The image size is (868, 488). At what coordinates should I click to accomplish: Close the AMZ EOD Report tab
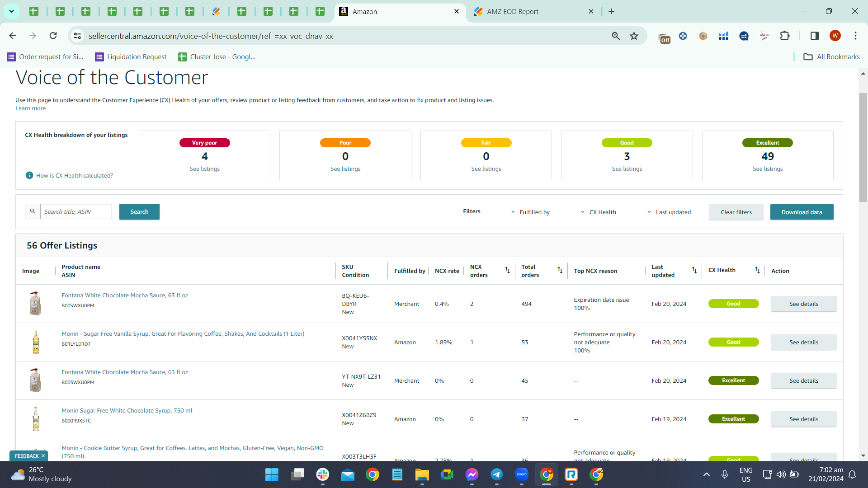pyautogui.click(x=591, y=12)
